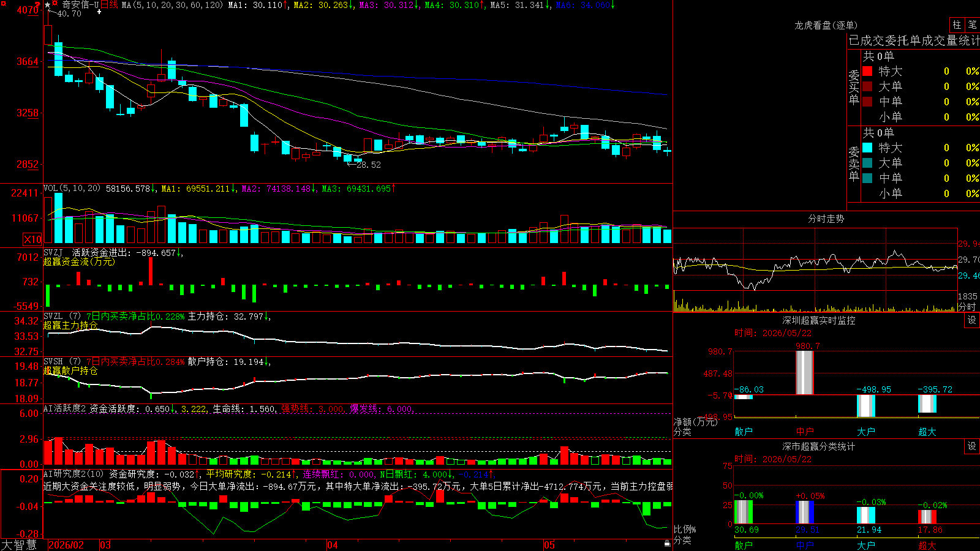The height and width of the screenshot is (551, 980).
Task: Click the -395.72 超大 net amount bar
Action: point(927,404)
